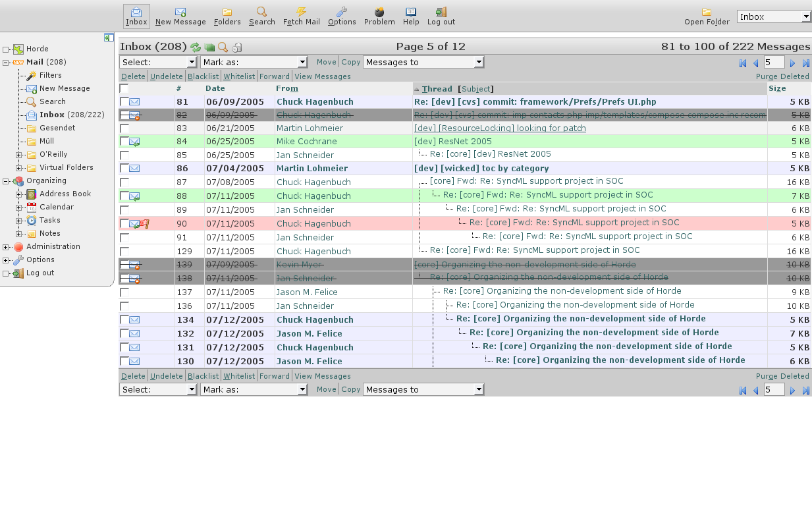Click the Calendar icon in sidebar
The image size is (812, 519).
[x=32, y=207]
